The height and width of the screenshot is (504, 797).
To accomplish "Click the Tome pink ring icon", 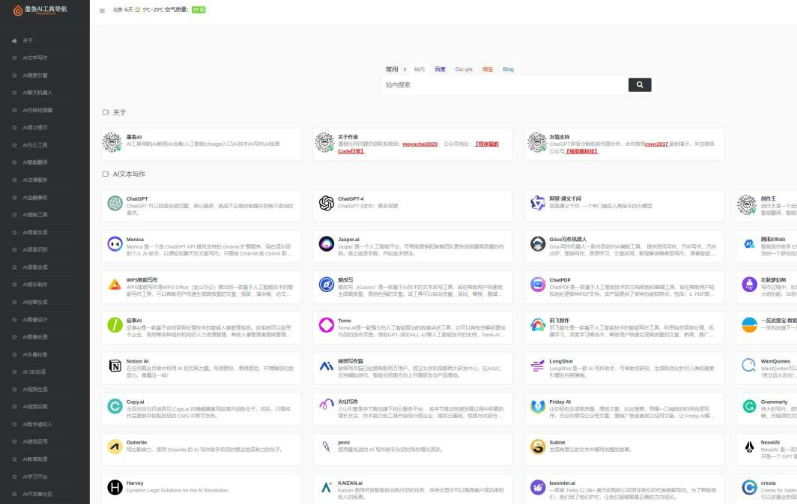I will pyautogui.click(x=326, y=325).
